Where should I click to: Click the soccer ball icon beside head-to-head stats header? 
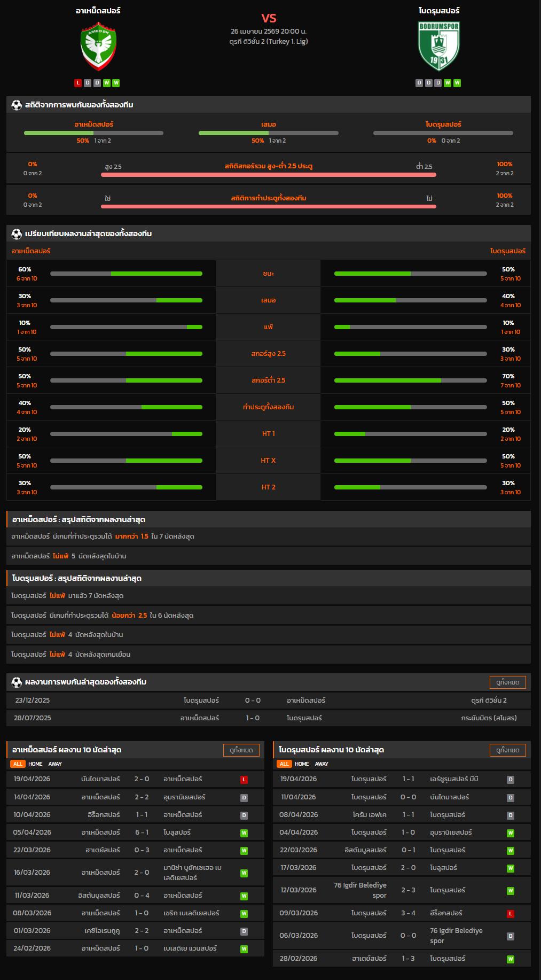pos(17,105)
